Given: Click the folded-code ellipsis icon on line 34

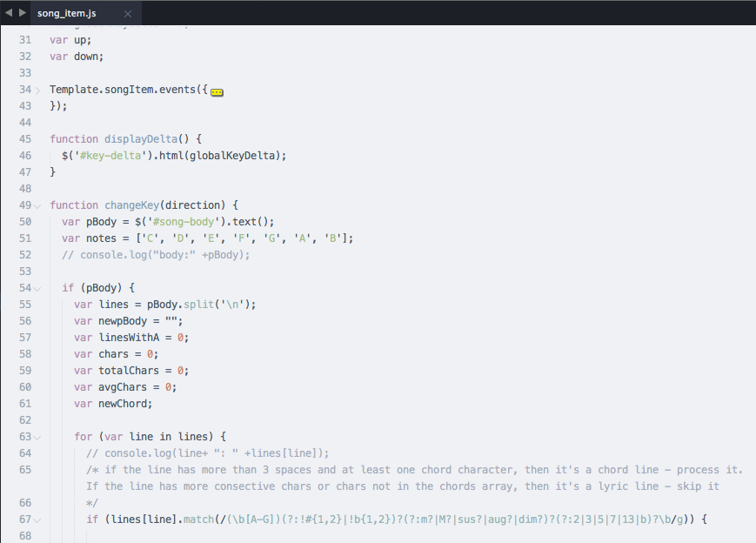Looking at the screenshot, I should (216, 90).
